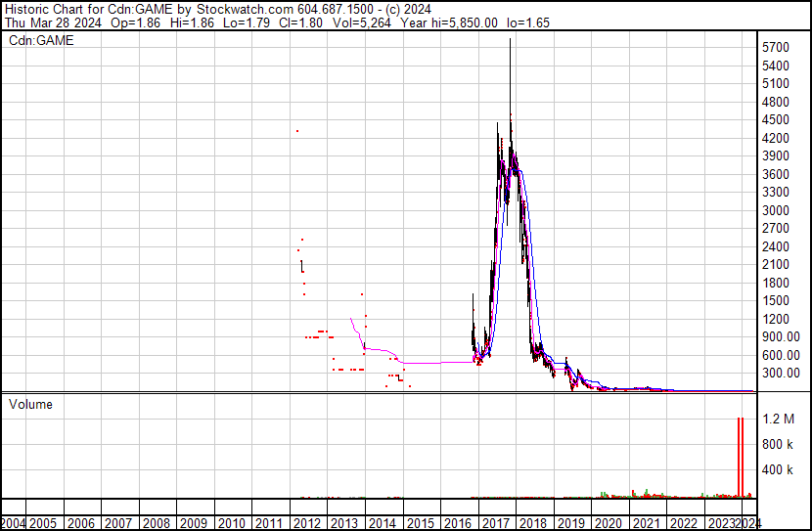Click the 1500 price axis label
The image size is (812, 531).
point(776,300)
